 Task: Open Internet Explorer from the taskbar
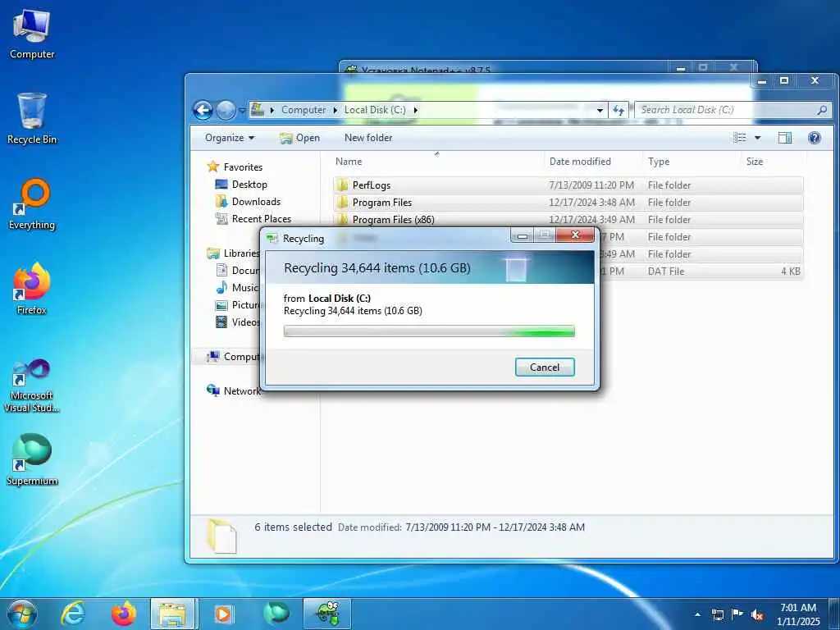73,614
